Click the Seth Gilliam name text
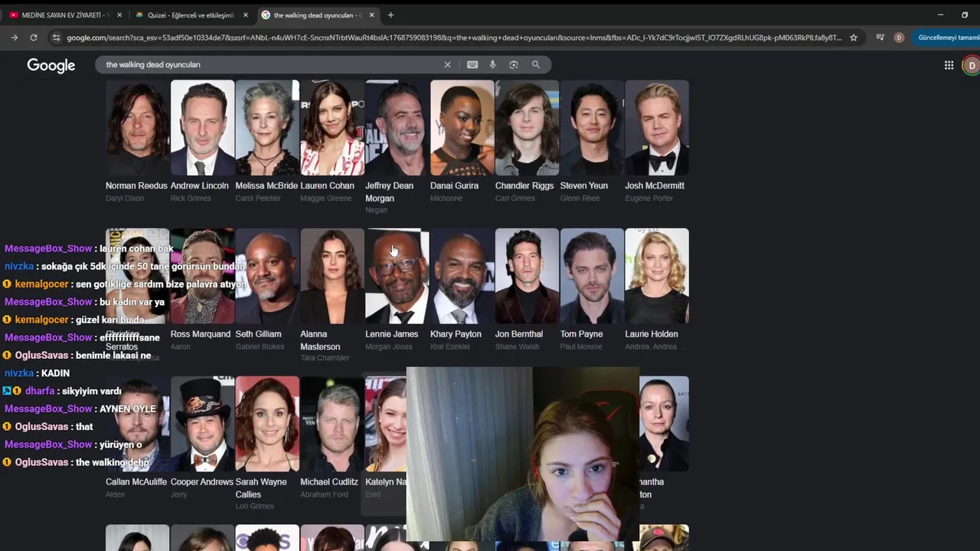980x551 pixels. coord(259,334)
